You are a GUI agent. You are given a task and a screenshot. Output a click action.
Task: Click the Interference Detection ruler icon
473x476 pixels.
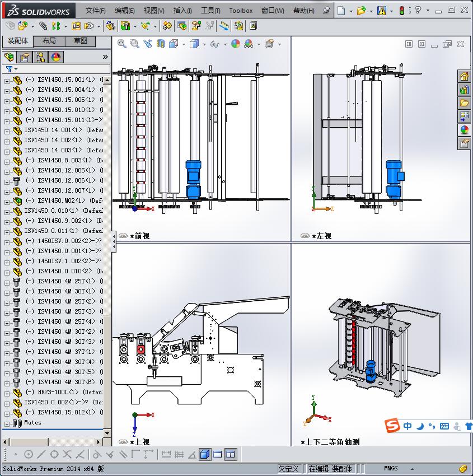224,26
